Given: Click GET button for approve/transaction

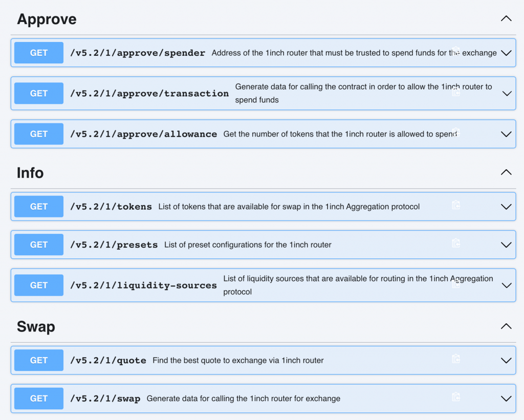Looking at the screenshot, I should pos(39,93).
